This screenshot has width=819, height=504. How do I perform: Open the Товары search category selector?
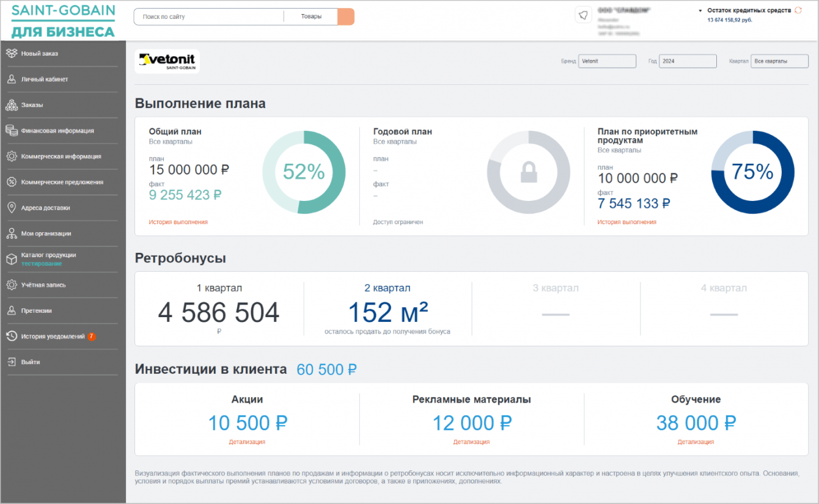311,16
